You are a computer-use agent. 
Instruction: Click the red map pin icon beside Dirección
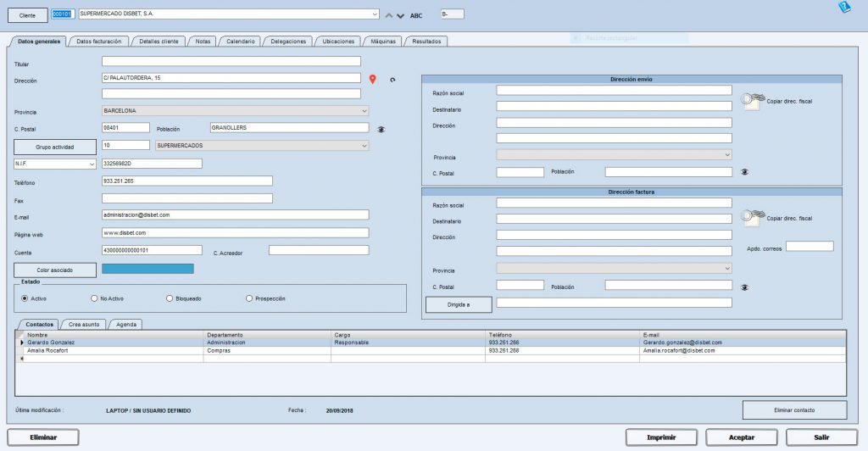(x=373, y=79)
